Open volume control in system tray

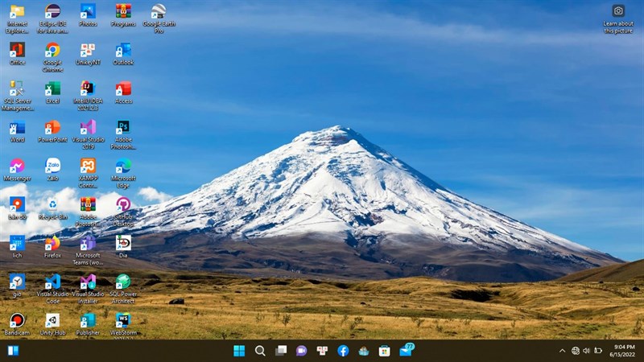(587, 351)
